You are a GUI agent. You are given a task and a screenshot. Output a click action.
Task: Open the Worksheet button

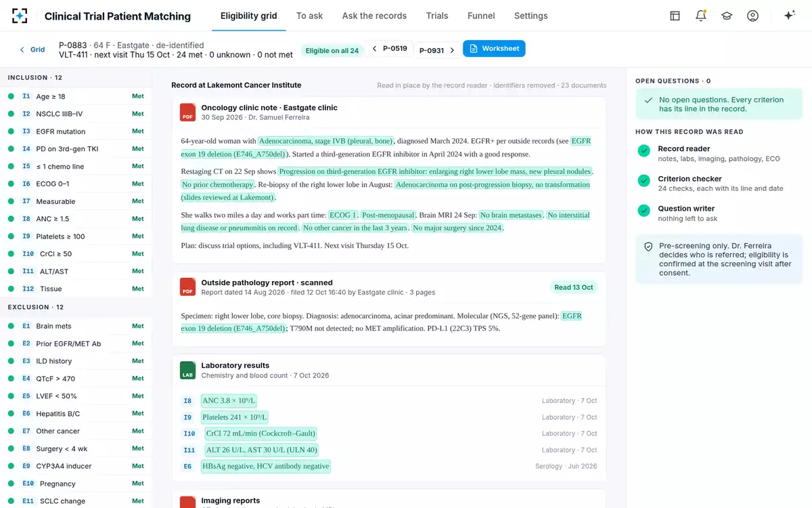click(x=494, y=49)
